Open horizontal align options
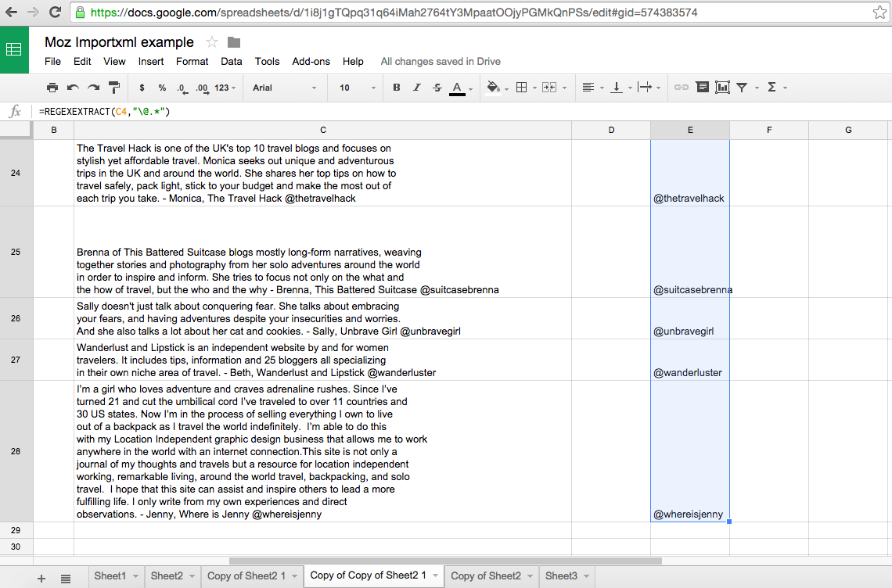Viewport: 892px width, 588px height. (x=588, y=88)
